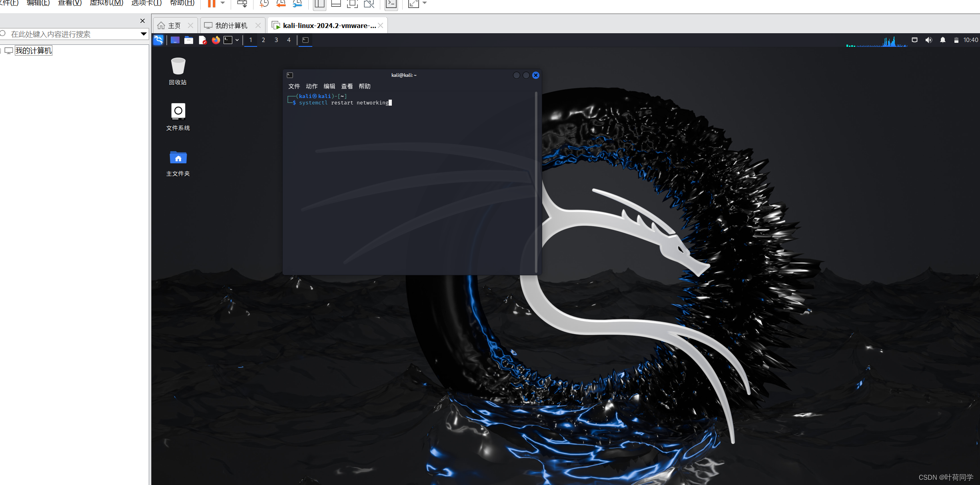Maximize the kali@kali terminal window
This screenshot has width=980, height=485.
[526, 75]
